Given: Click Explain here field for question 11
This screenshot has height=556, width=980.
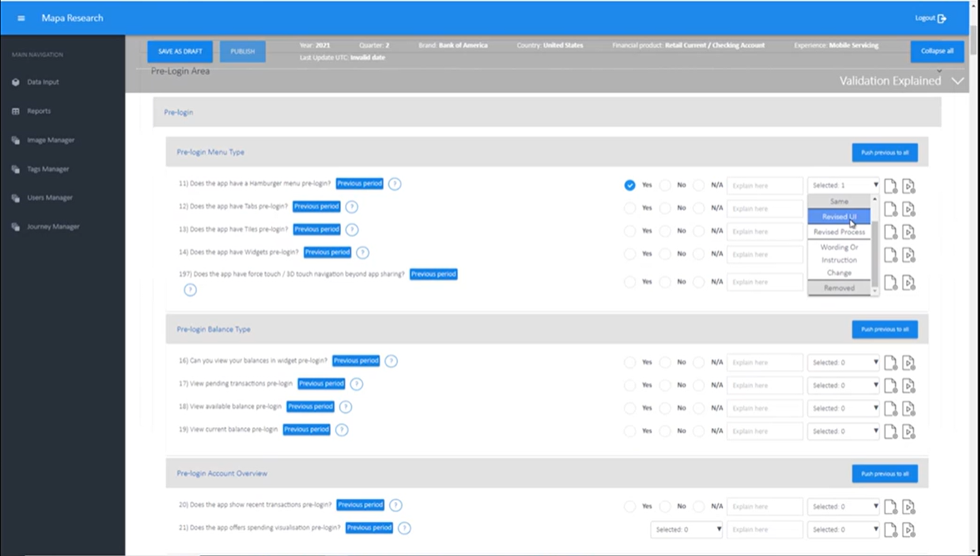Looking at the screenshot, I should 765,185.
